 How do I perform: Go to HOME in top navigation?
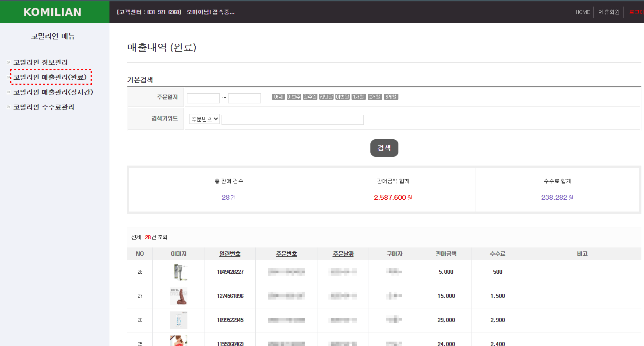(x=583, y=12)
